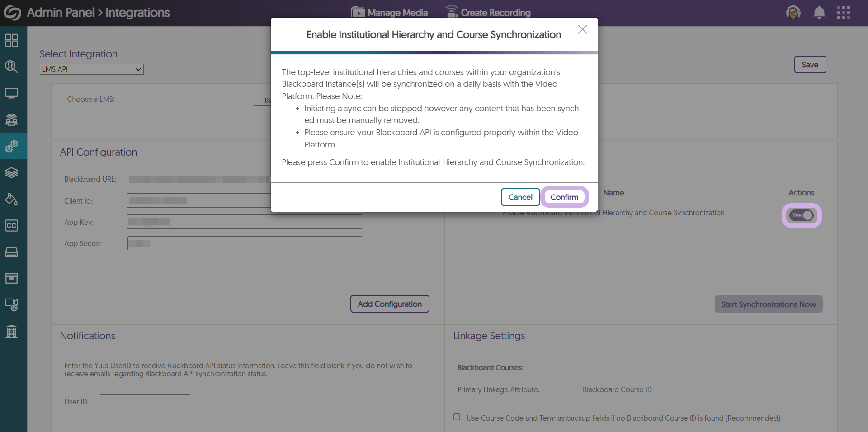
Task: Click the Blackboard Course ID value
Action: point(617,389)
